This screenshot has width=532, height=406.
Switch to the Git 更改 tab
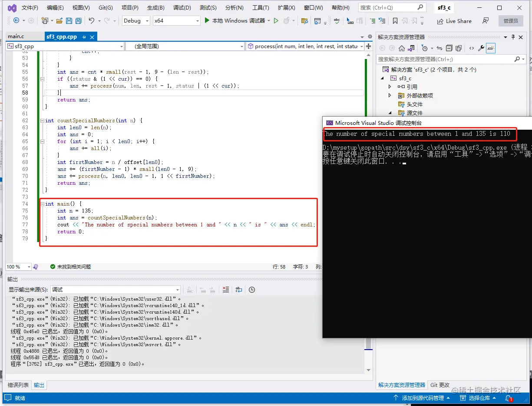(x=440, y=385)
